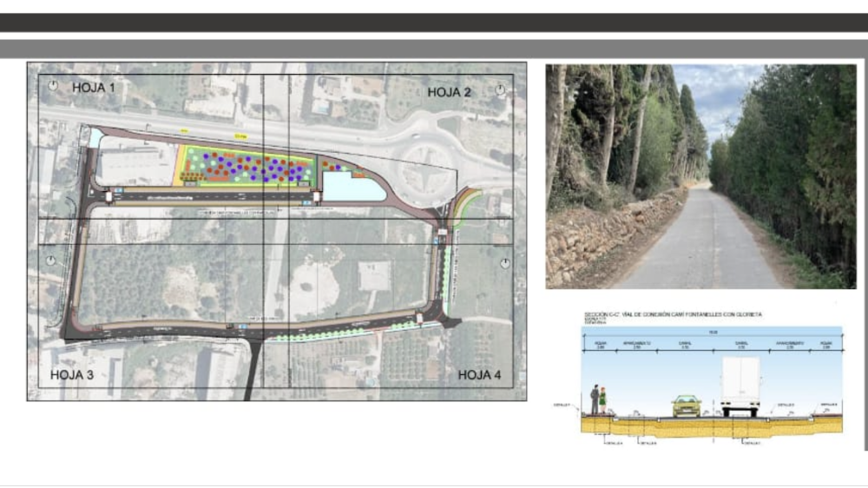Image resolution: width=868 pixels, height=488 pixels.
Task: Click the white truck in the section drawing
Action: click(x=740, y=386)
